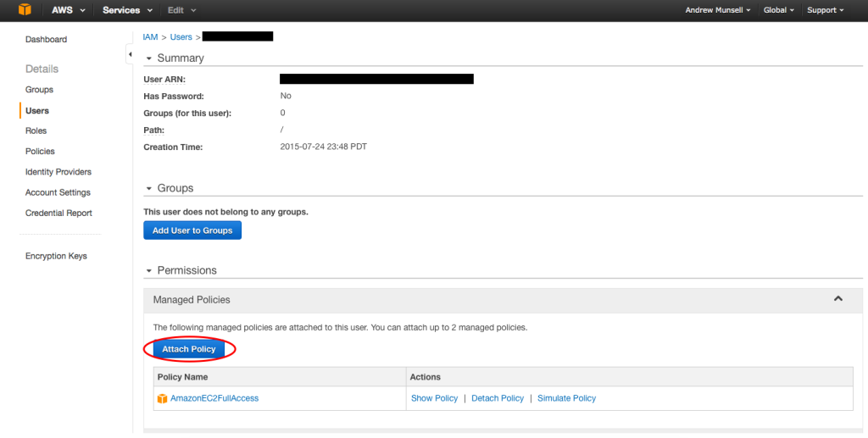Click the Path label
The image size is (868, 438).
[154, 130]
